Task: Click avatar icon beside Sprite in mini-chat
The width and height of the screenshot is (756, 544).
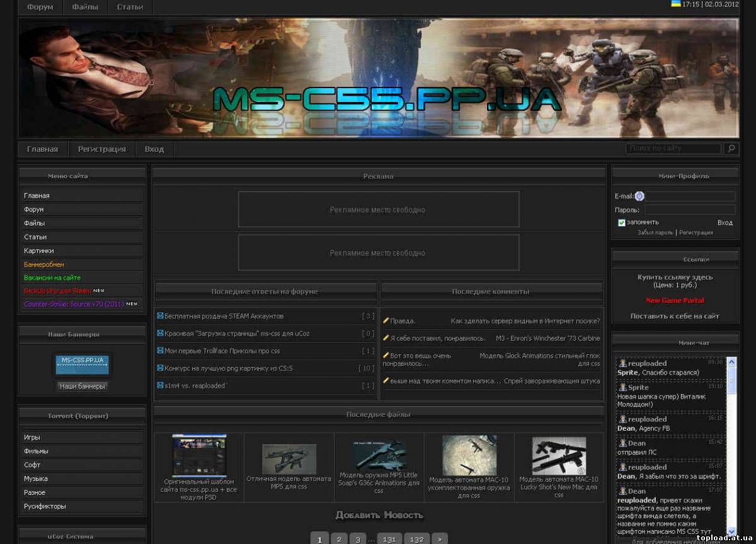Action: pyautogui.click(x=622, y=387)
